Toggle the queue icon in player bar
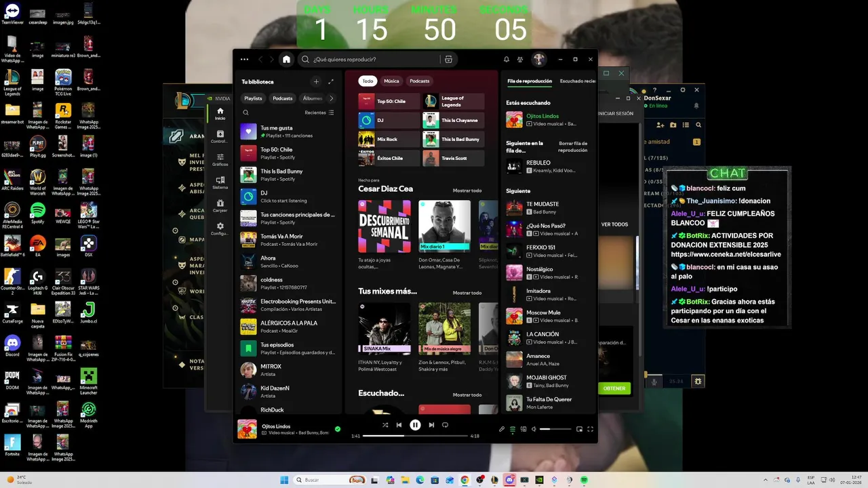Image resolution: width=868 pixels, height=488 pixels. [x=513, y=429]
